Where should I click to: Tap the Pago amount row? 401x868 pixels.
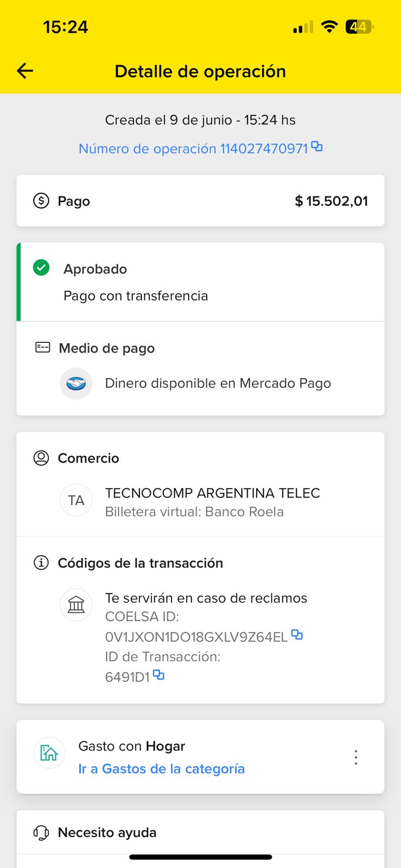point(200,201)
